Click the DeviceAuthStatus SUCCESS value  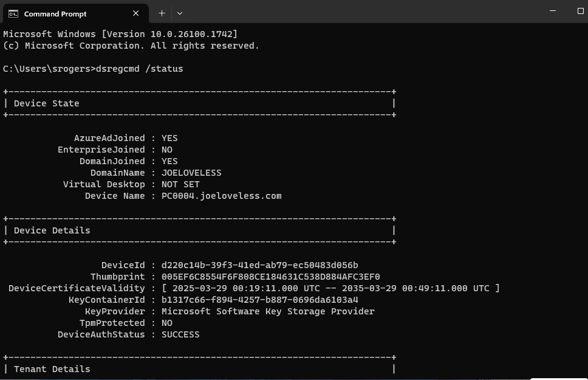(x=180, y=334)
